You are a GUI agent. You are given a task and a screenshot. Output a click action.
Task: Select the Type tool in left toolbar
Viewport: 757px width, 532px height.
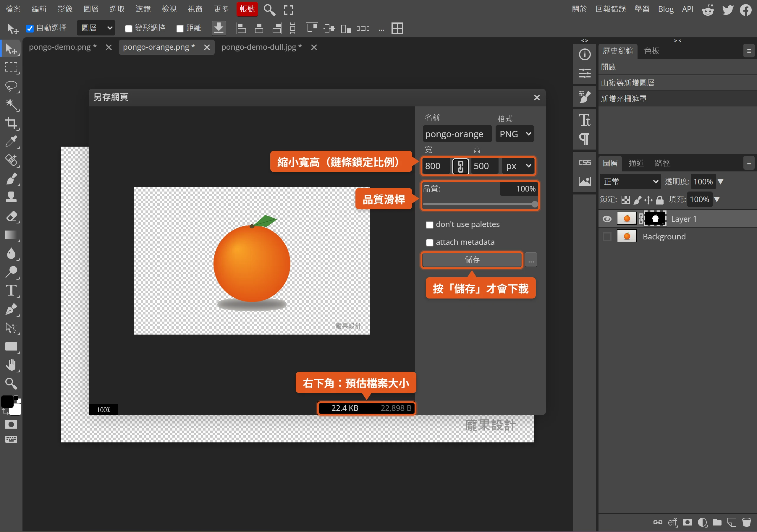pyautogui.click(x=12, y=291)
